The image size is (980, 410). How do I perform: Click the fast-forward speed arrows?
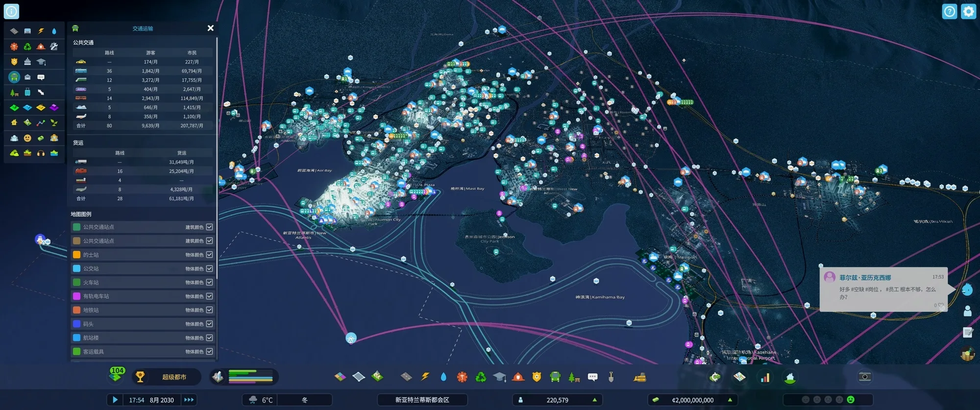pyautogui.click(x=189, y=400)
